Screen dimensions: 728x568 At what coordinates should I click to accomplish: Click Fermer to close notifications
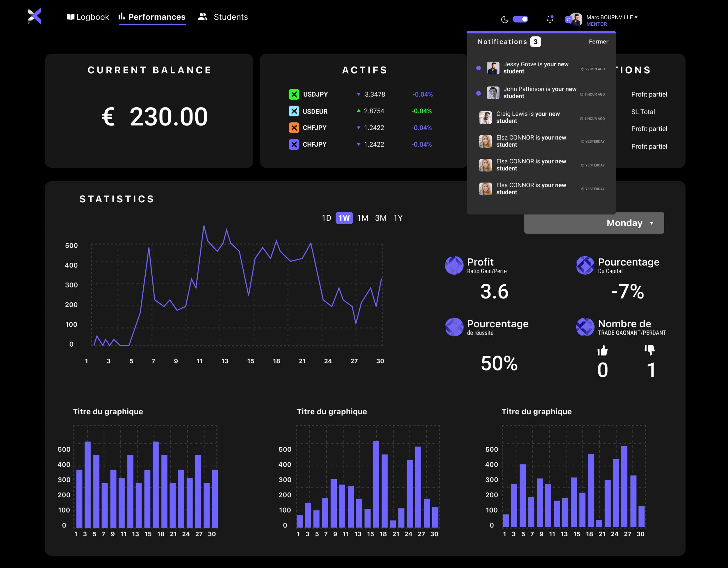[x=598, y=42]
